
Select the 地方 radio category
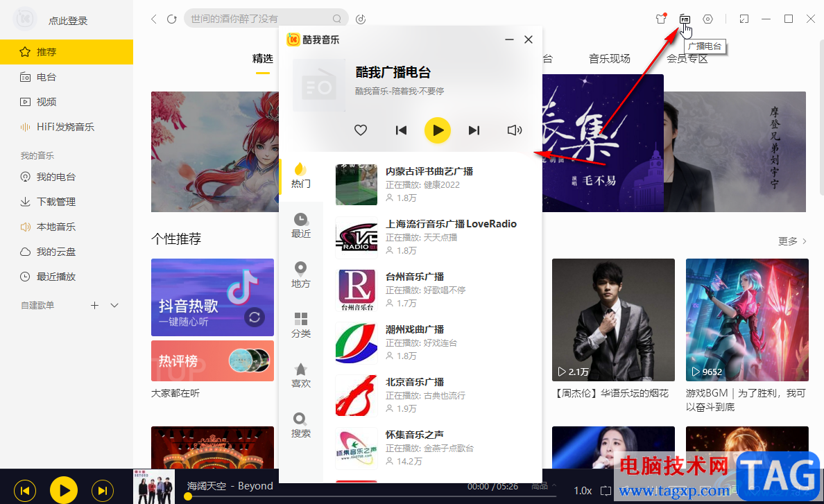(301, 276)
